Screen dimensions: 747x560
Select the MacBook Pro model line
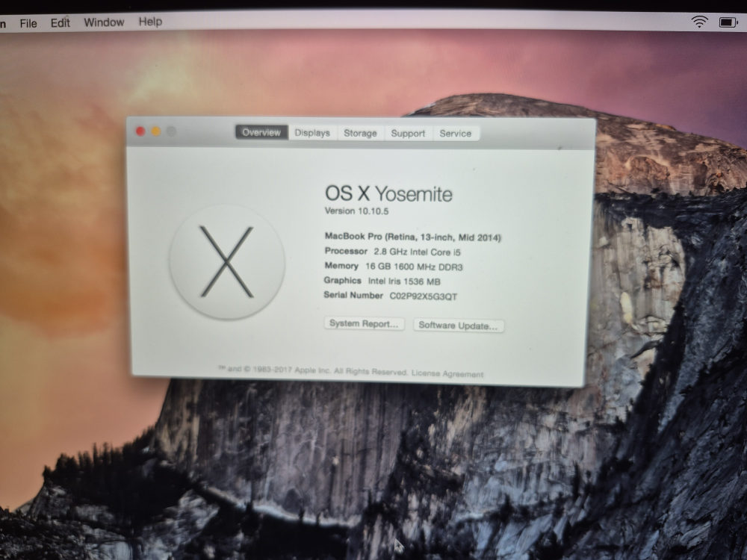[413, 237]
